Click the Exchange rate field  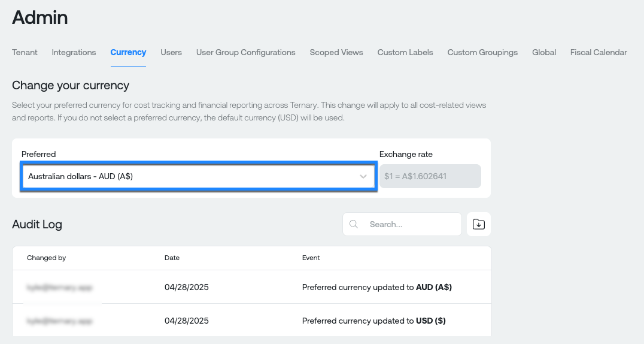pos(430,177)
